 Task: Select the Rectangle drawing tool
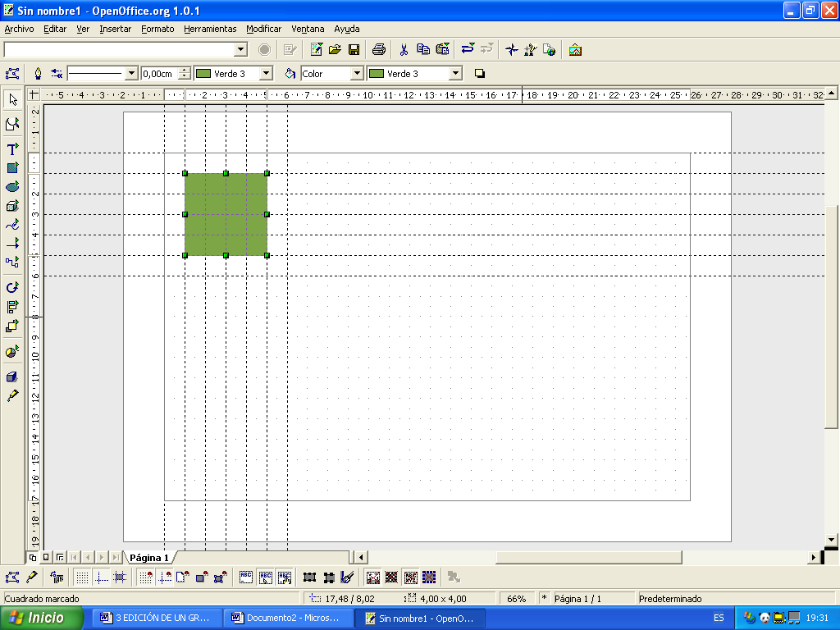12,168
